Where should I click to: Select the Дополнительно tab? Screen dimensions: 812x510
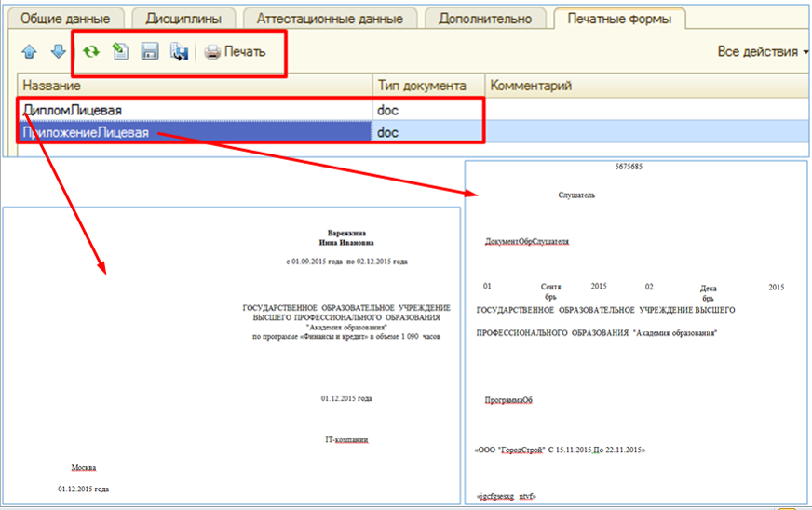click(x=485, y=19)
